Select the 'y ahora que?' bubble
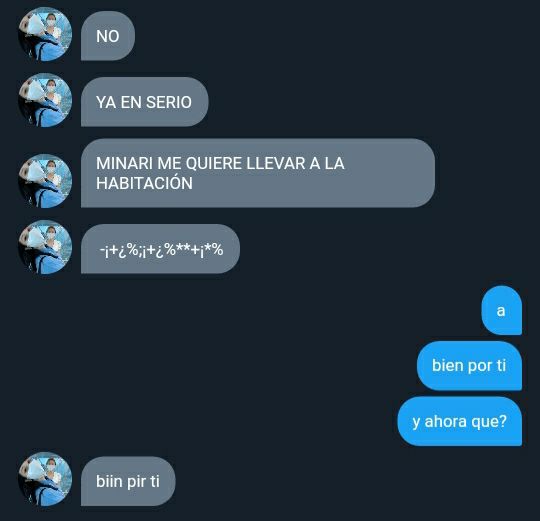This screenshot has height=521, width=540. tap(460, 421)
